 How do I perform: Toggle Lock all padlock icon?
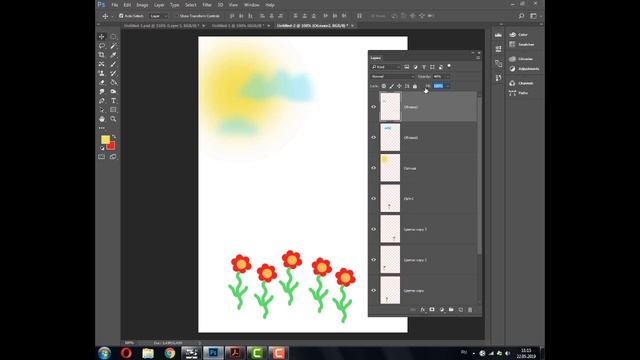pos(415,86)
